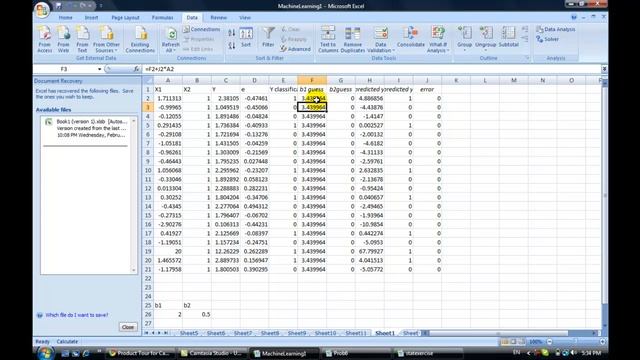The image size is (640, 360).
Task: Open Excel Help question mark icon
Action: click(574, 18)
